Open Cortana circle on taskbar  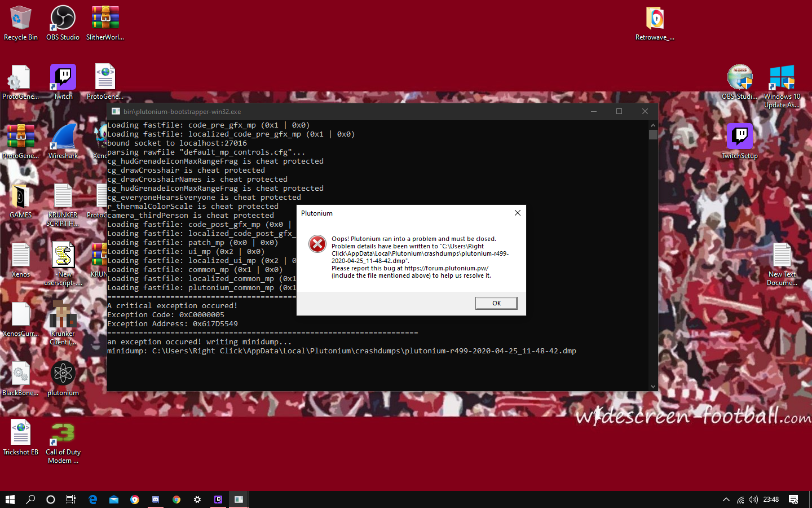(x=51, y=500)
